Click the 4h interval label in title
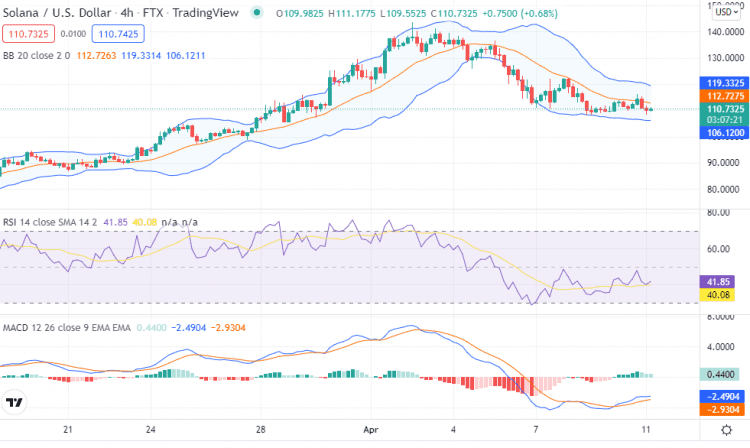750x448 pixels. [x=127, y=13]
